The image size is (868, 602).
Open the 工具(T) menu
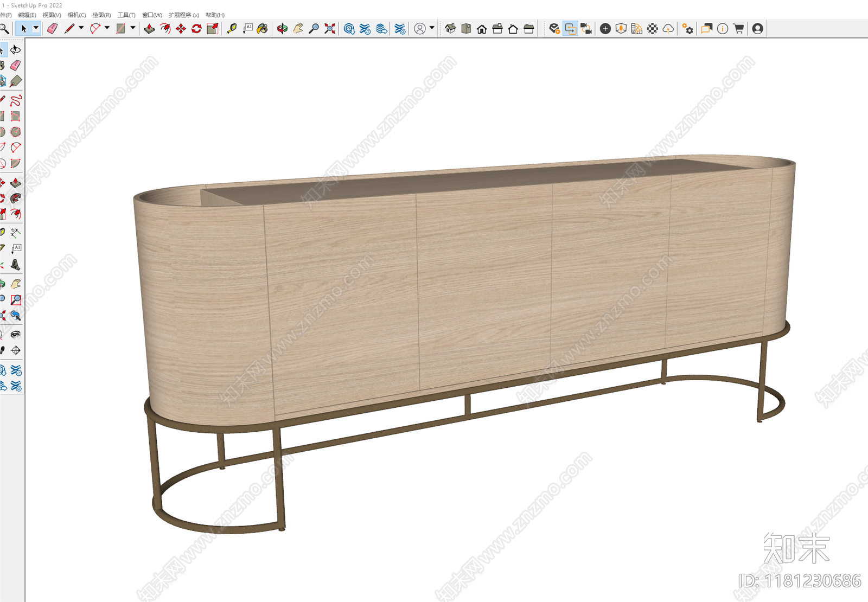point(126,15)
